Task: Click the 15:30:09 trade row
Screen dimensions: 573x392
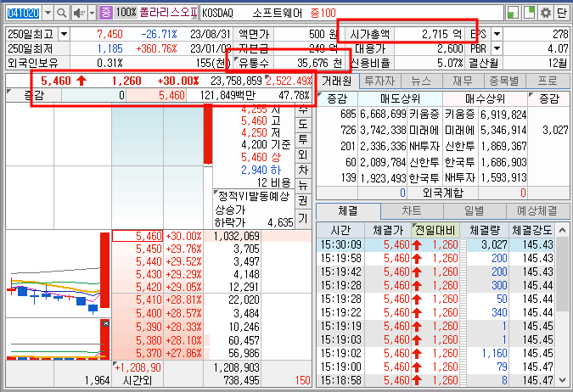Action: tap(435, 244)
